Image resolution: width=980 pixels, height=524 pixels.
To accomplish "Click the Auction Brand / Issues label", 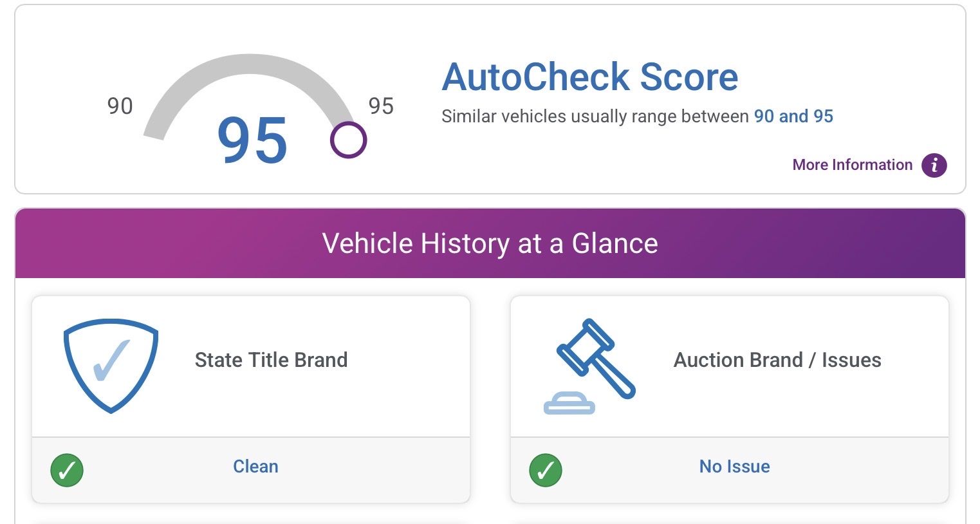I will pyautogui.click(x=777, y=360).
